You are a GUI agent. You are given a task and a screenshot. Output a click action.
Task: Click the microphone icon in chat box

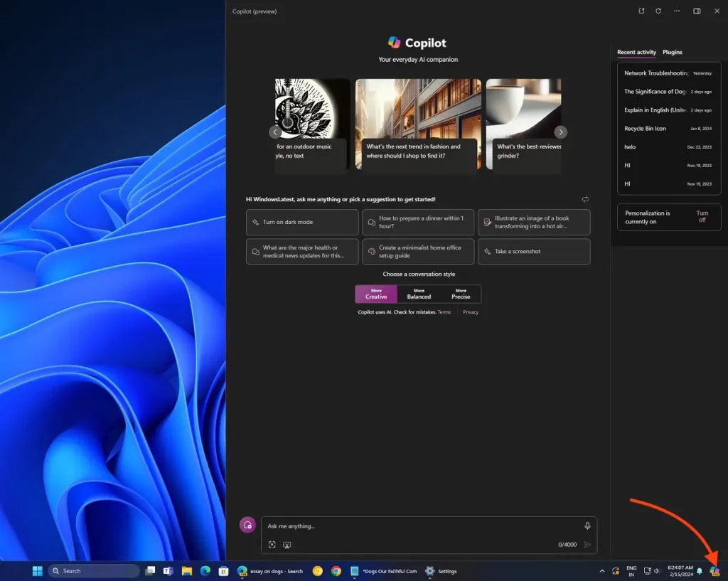point(587,526)
